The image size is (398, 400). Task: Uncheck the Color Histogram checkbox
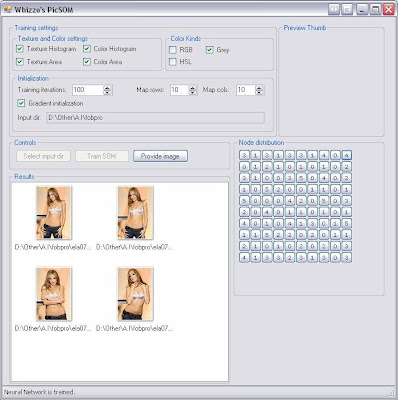(x=87, y=49)
